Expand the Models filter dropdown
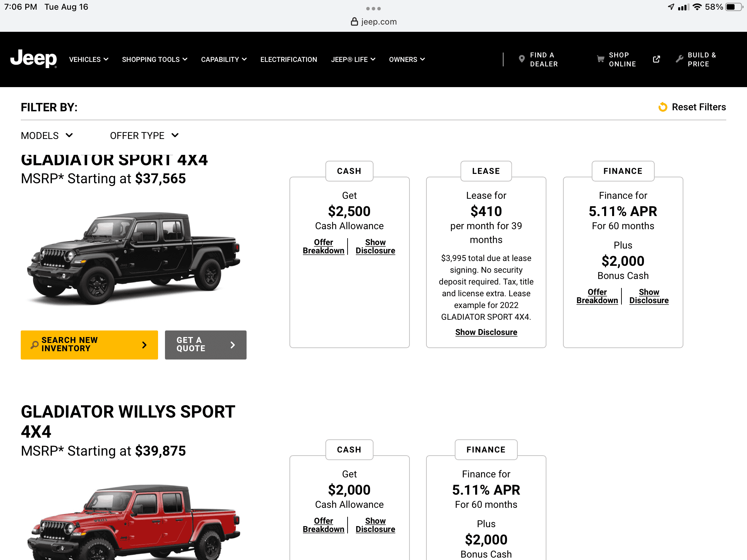The height and width of the screenshot is (560, 747). (x=47, y=136)
